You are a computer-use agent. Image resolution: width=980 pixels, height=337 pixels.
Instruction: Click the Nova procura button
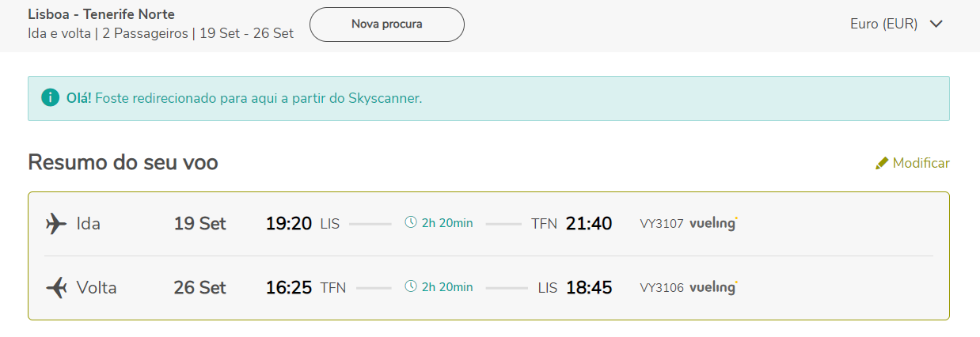386,25
